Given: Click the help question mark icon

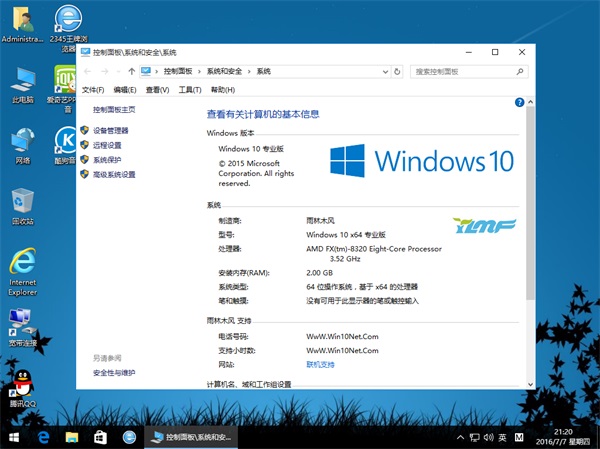Looking at the screenshot, I should 519,102.
